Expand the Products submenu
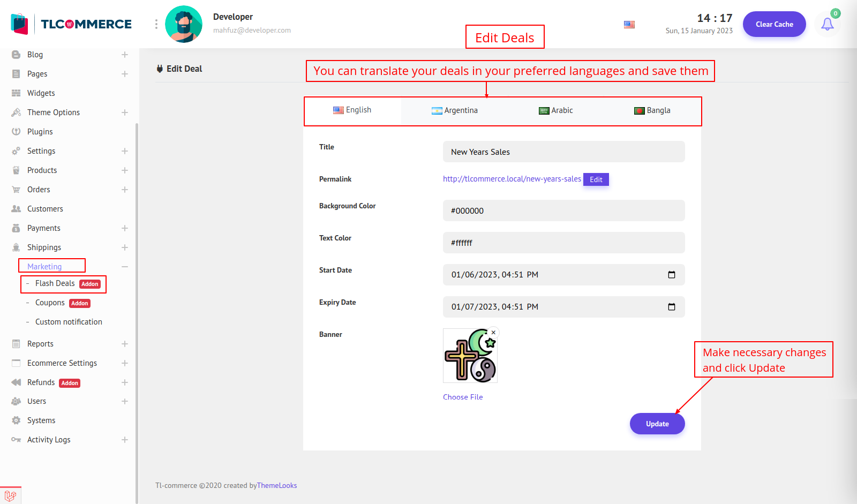This screenshot has height=504, width=857. pos(125,170)
